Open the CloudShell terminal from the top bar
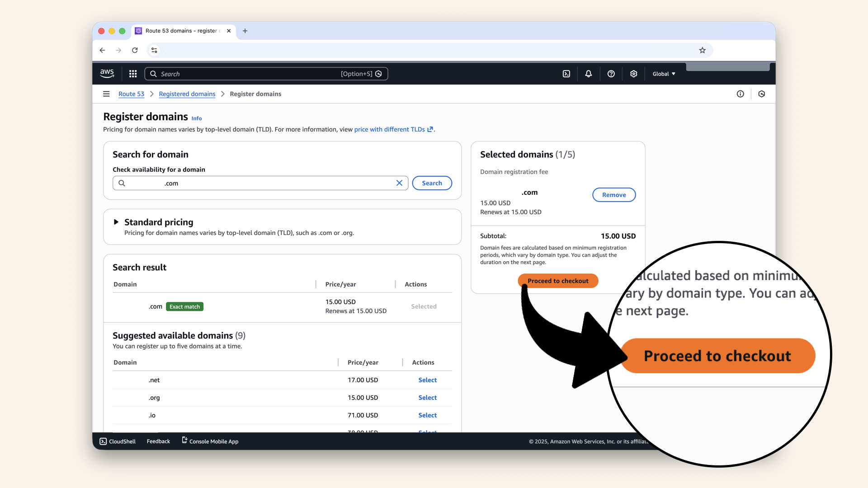Image resolution: width=868 pixels, height=488 pixels. coord(566,73)
